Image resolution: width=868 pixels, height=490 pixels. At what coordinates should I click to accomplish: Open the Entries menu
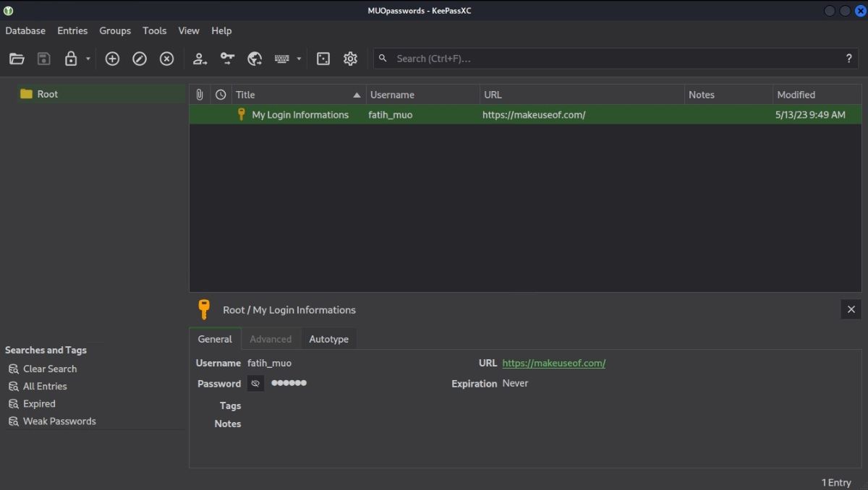click(72, 30)
